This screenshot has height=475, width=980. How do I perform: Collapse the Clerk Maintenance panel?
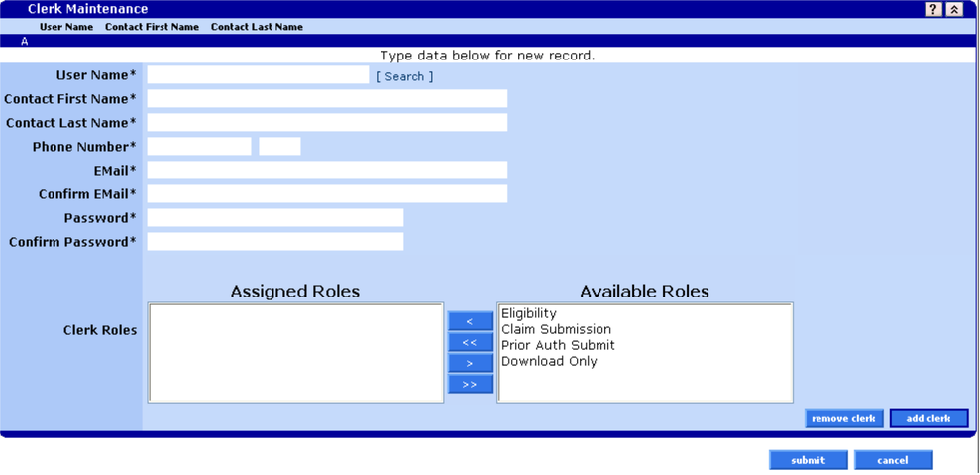pos(954,9)
